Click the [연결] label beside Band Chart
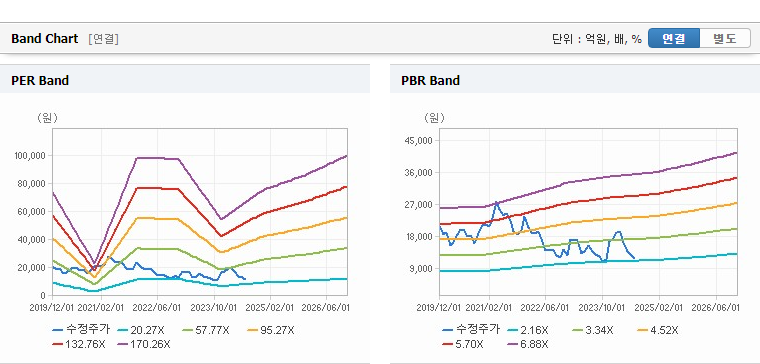 [x=103, y=39]
